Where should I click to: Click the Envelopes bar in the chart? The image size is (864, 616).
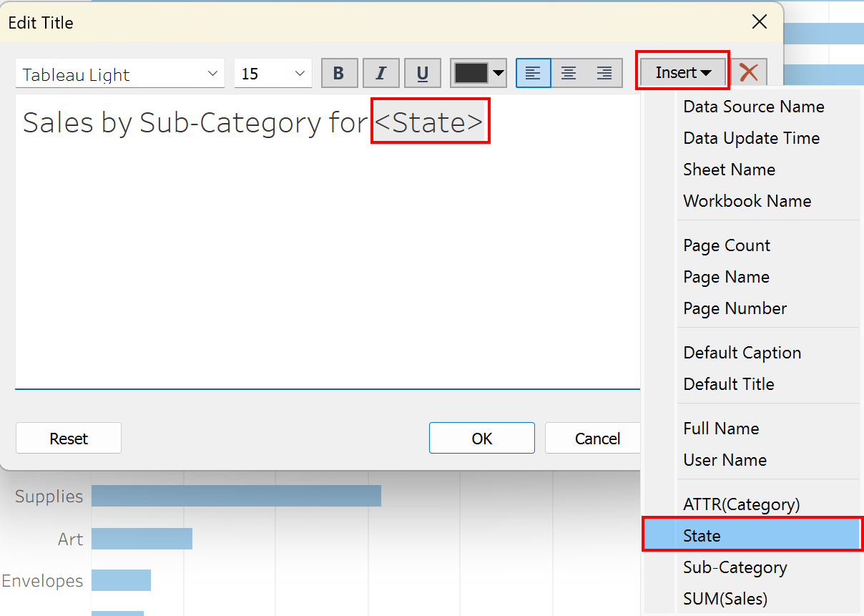point(121,580)
